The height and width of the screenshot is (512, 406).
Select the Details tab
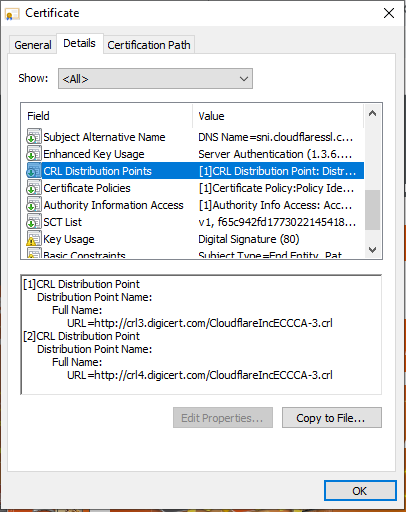(80, 43)
